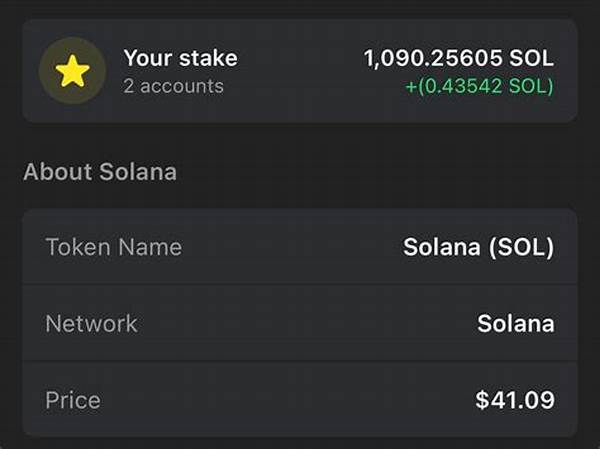Viewport: 600px width, 449px height.
Task: Tap the "Solana (SOL)" token name value
Action: (478, 246)
